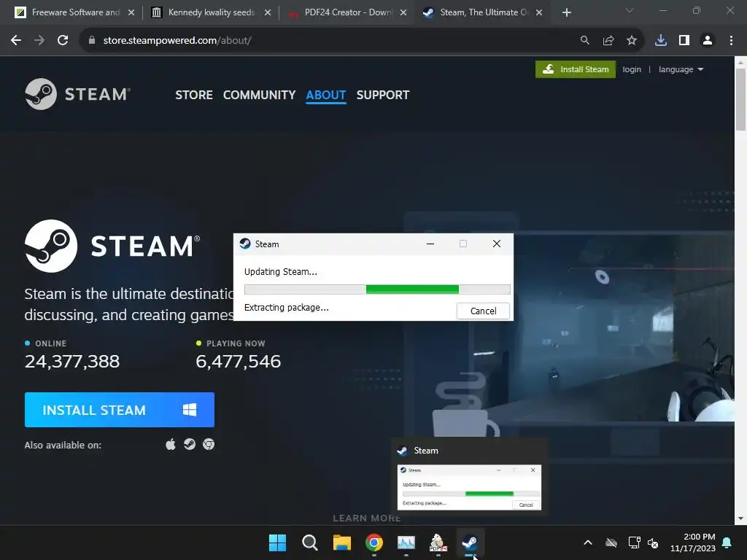Screen dimensions: 747x560
Task: Open the monitor graph app in taskbar
Action: coord(406,542)
